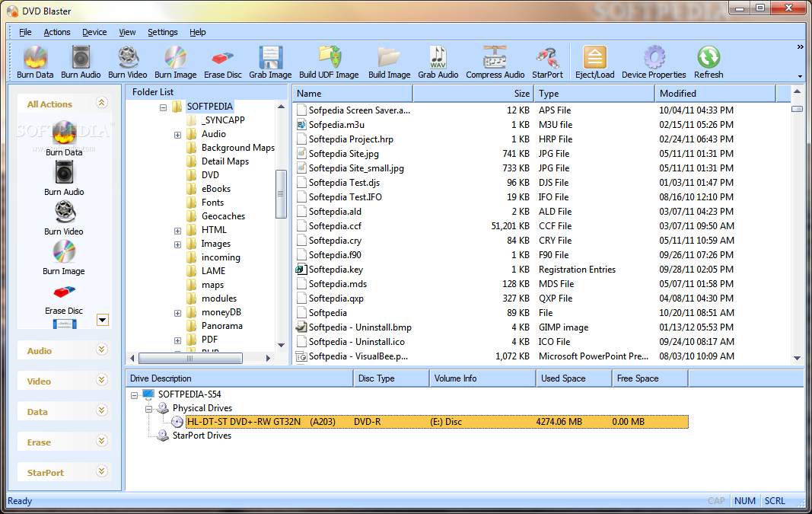Click Burn Audio in All Actions sidebar

64,177
